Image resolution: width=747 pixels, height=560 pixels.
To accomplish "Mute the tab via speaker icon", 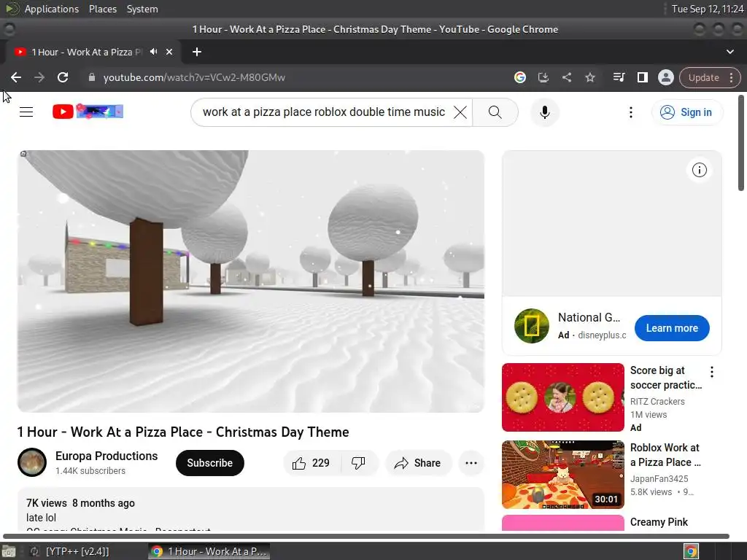I will pyautogui.click(x=153, y=52).
